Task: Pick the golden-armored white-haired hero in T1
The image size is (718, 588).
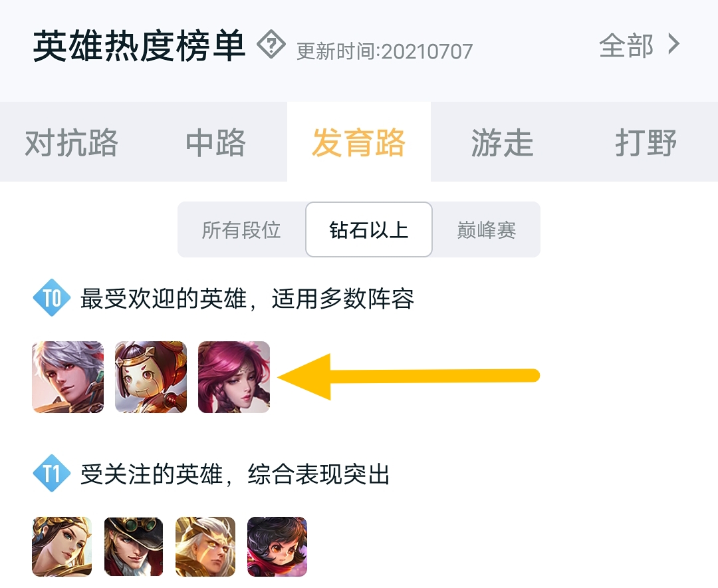Action: tap(205, 547)
